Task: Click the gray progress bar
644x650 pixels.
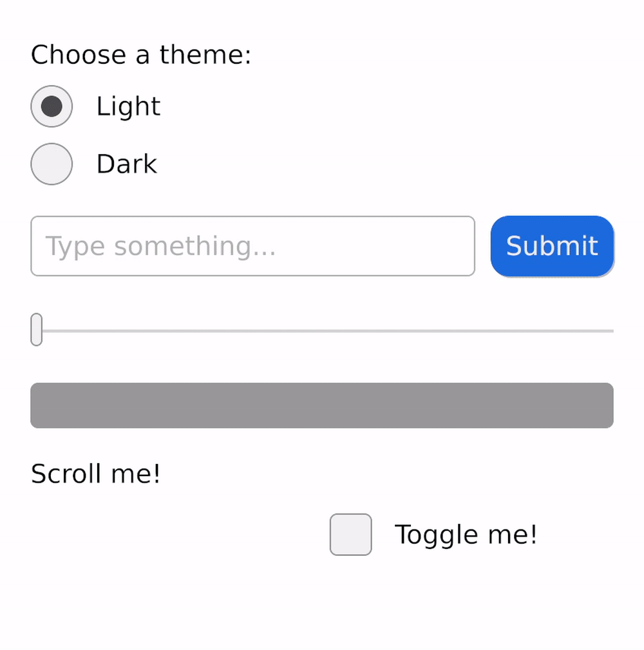Action: (x=322, y=405)
